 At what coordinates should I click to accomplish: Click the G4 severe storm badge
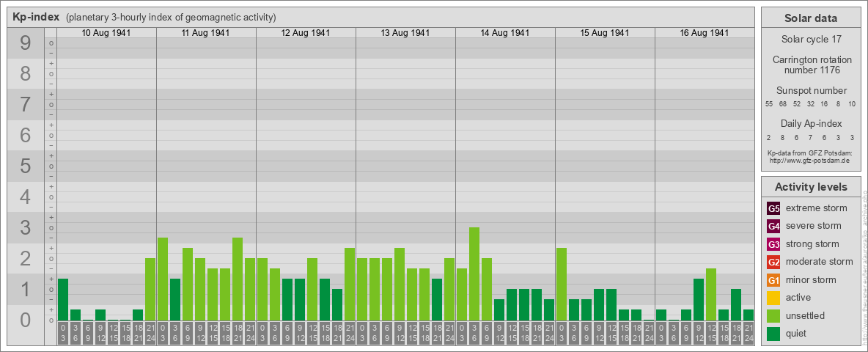click(x=773, y=226)
